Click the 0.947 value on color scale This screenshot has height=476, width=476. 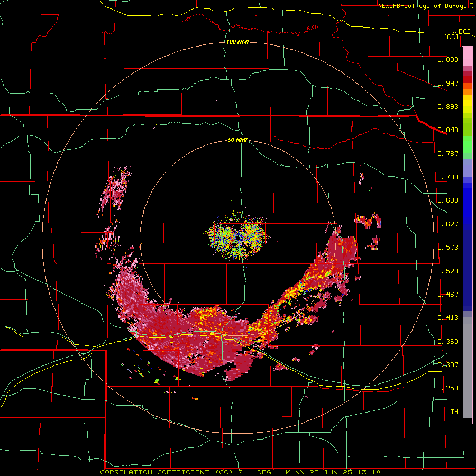[448, 83]
